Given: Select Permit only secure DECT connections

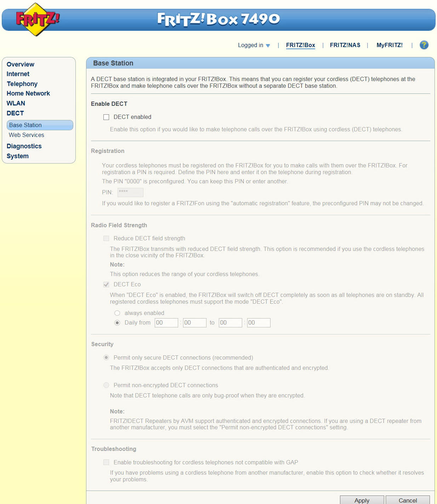Looking at the screenshot, I should tap(106, 357).
